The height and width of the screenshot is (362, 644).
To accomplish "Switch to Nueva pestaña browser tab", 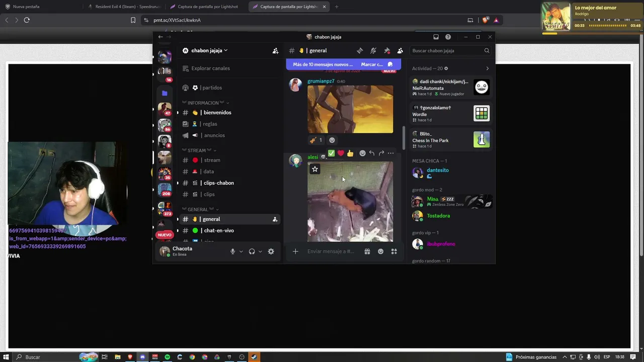I will point(41,7).
